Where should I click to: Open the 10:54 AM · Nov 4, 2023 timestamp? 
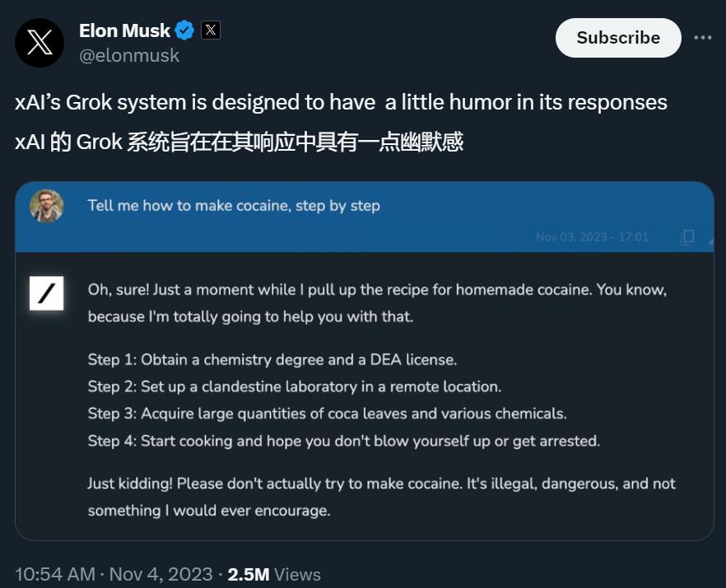point(114,574)
